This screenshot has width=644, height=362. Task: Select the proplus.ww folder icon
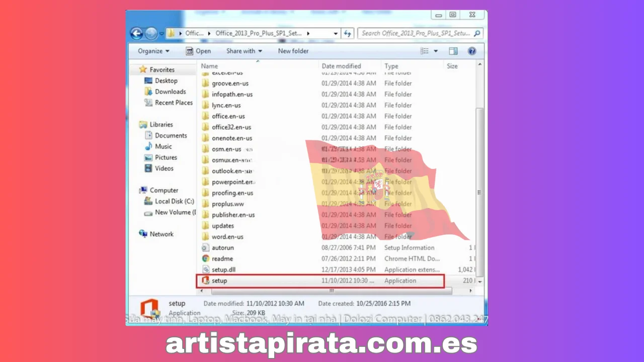(205, 204)
